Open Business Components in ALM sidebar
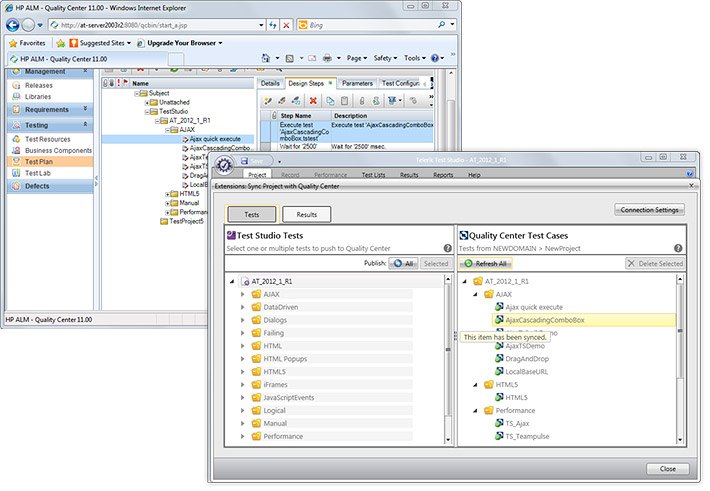Image resolution: width=710 pixels, height=491 pixels. 58,150
